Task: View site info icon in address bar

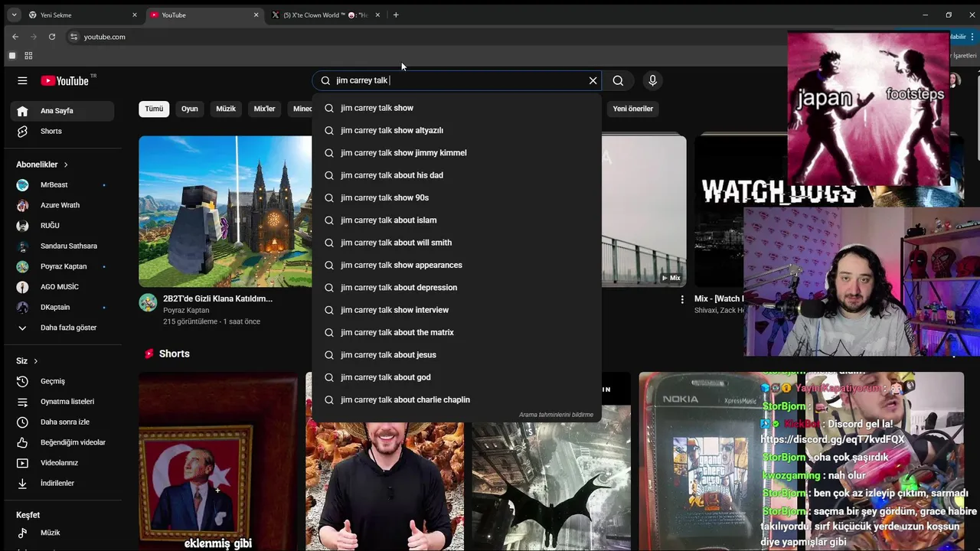Action: (73, 37)
